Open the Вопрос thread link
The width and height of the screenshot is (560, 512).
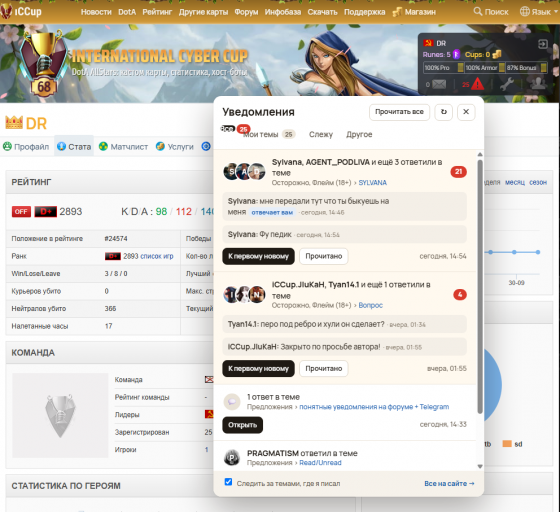click(x=371, y=305)
